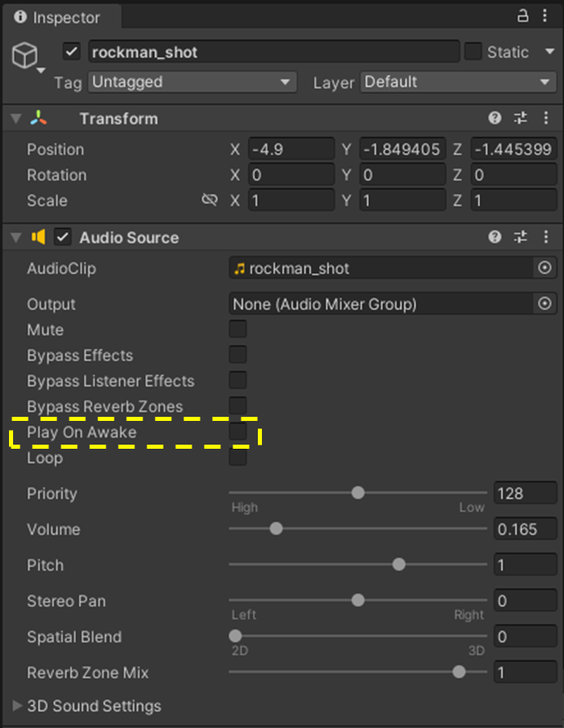
Task: Click the Spatial Blend label
Action: point(74,636)
